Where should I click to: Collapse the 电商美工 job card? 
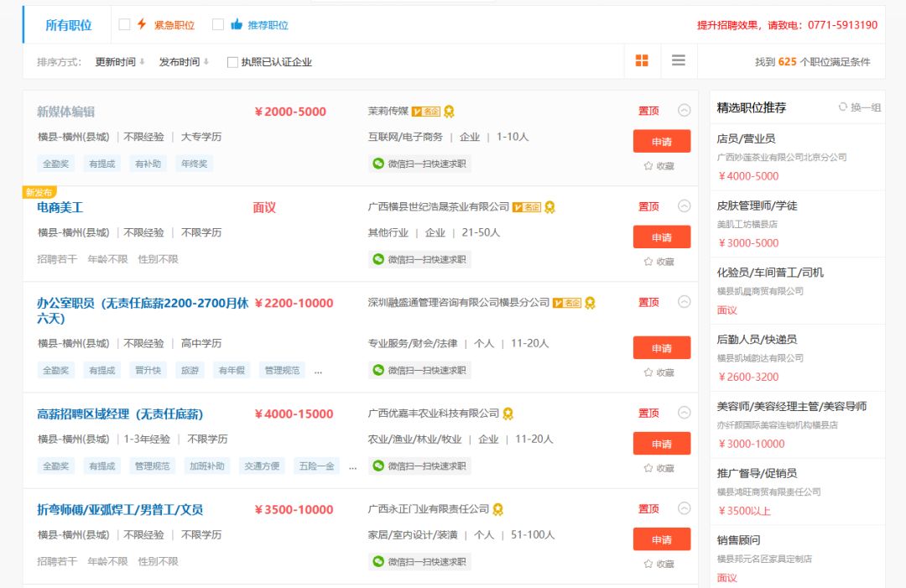point(685,206)
